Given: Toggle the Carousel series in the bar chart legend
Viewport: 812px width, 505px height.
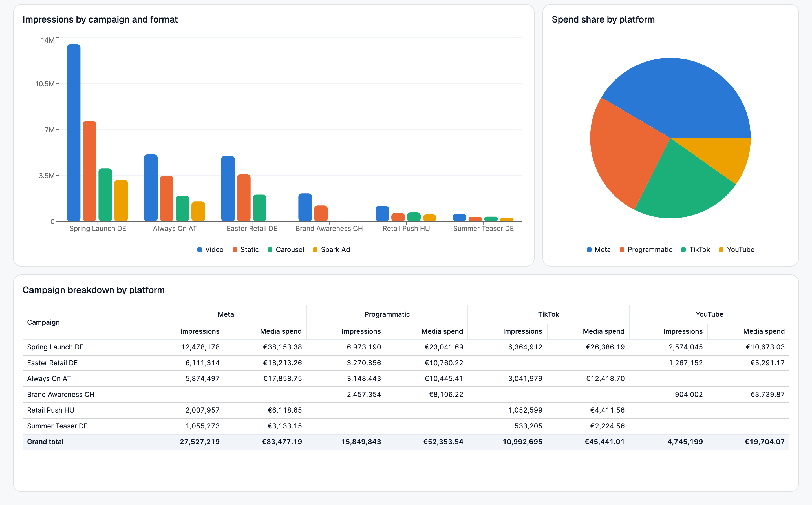Looking at the screenshot, I should click(286, 249).
